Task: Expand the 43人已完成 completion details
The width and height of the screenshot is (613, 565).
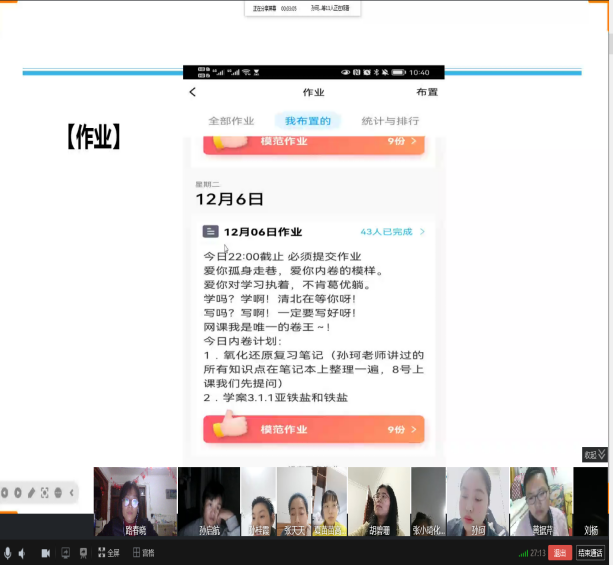Action: [393, 231]
